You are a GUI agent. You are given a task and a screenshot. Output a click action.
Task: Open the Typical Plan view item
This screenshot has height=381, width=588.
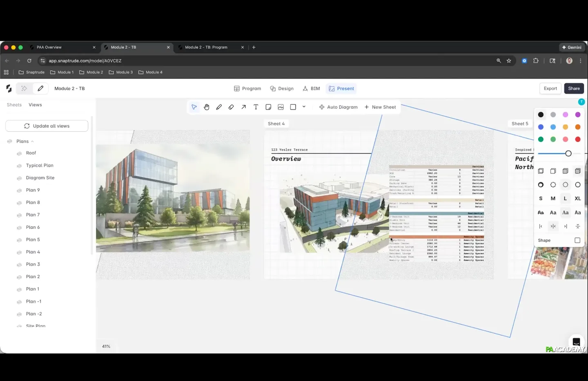40,166
